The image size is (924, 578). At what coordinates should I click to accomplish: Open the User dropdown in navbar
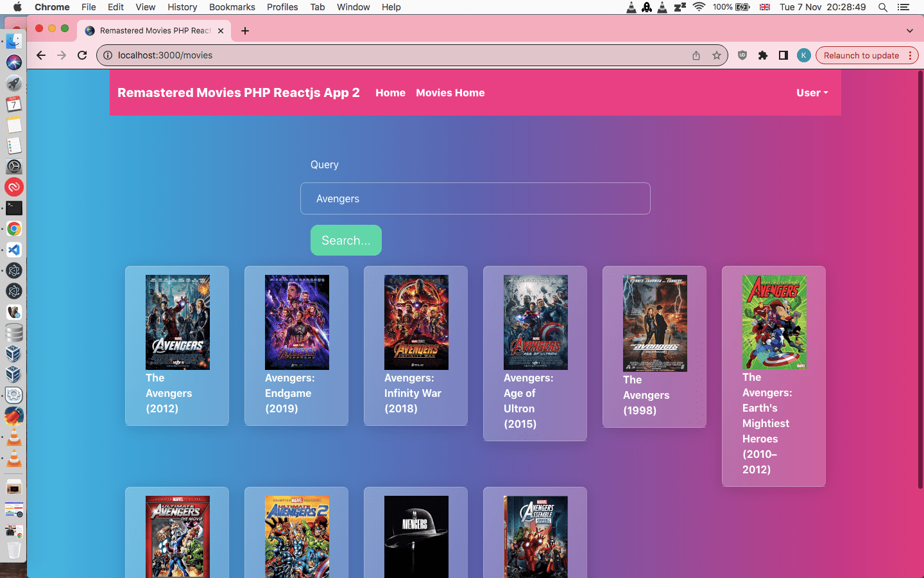[x=812, y=92]
